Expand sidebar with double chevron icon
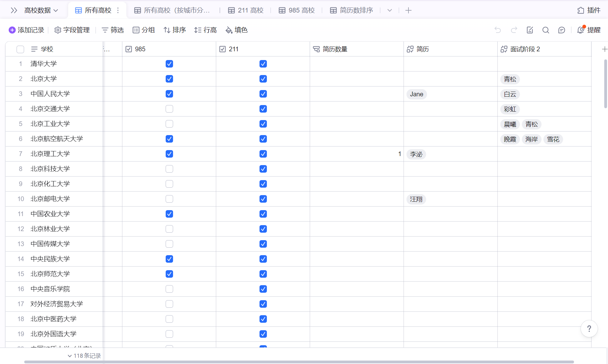608x364 pixels. click(14, 10)
